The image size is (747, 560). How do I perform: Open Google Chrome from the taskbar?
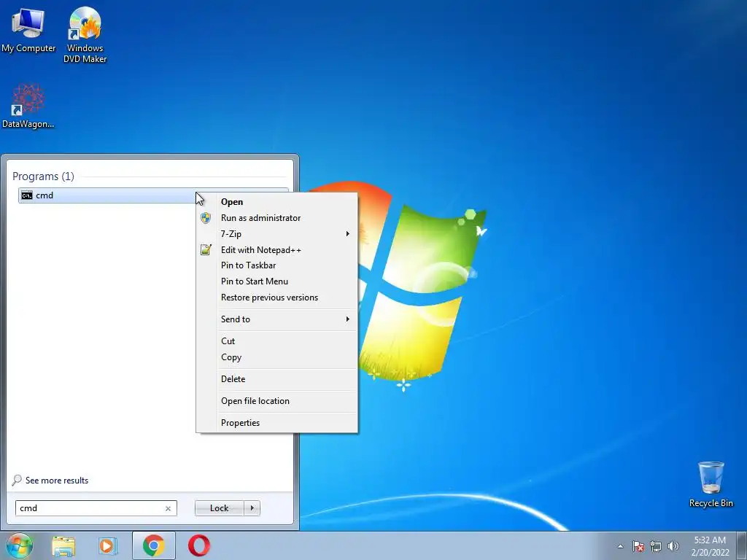click(153, 545)
